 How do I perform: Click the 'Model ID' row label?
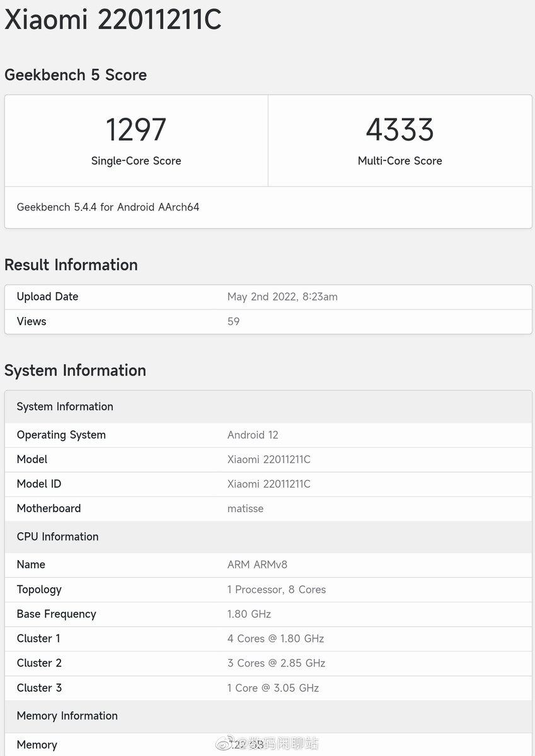(39, 484)
